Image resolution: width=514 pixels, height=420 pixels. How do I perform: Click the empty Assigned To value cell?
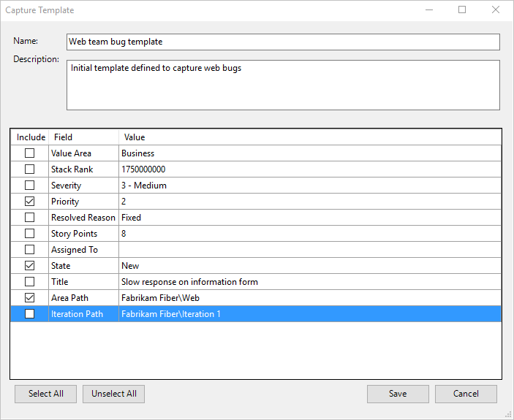point(310,249)
